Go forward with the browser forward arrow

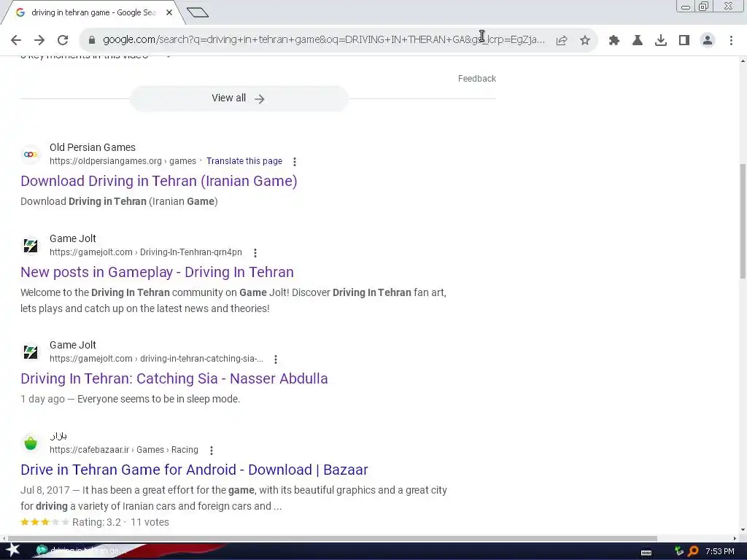pyautogui.click(x=39, y=40)
